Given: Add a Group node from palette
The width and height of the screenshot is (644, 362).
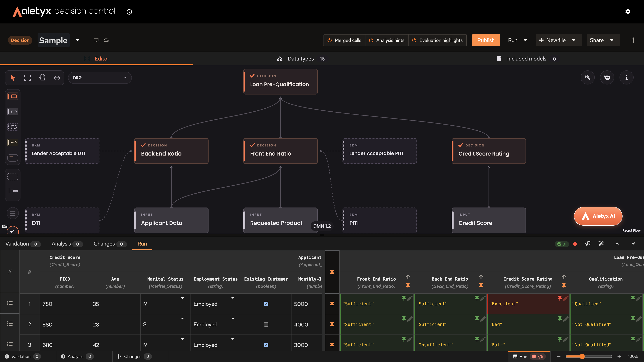Looking at the screenshot, I should tap(13, 177).
